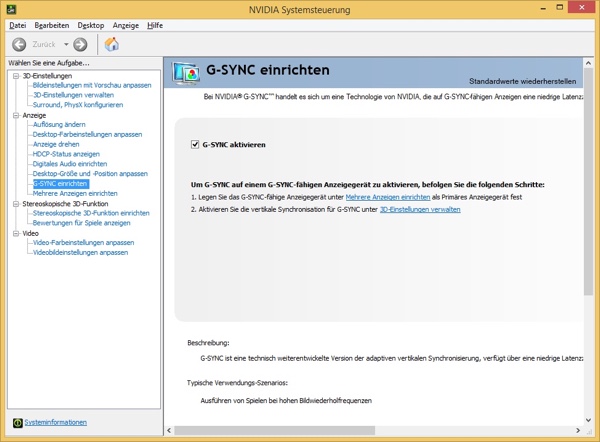
Task: Select Desktop-Größe und -Position anpassen
Action: 90,174
